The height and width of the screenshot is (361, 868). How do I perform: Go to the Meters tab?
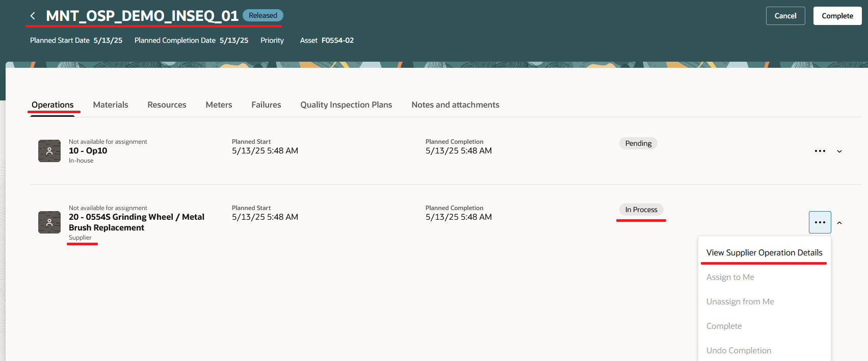(219, 105)
